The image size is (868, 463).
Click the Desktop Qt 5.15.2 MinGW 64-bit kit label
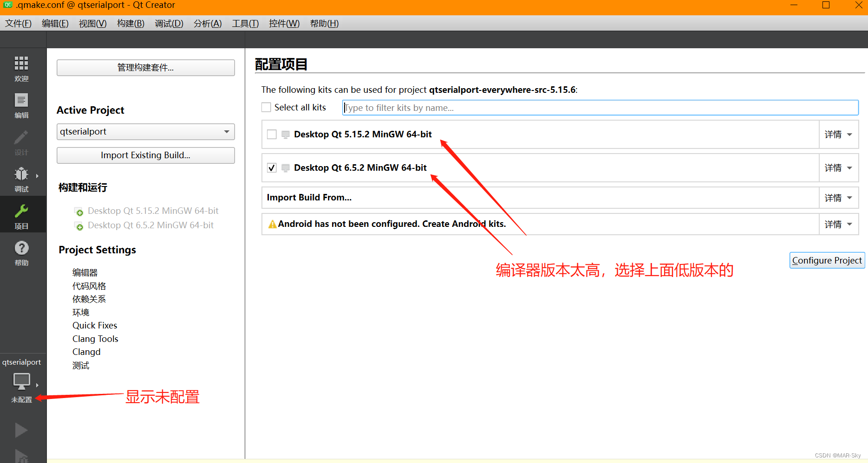point(363,134)
